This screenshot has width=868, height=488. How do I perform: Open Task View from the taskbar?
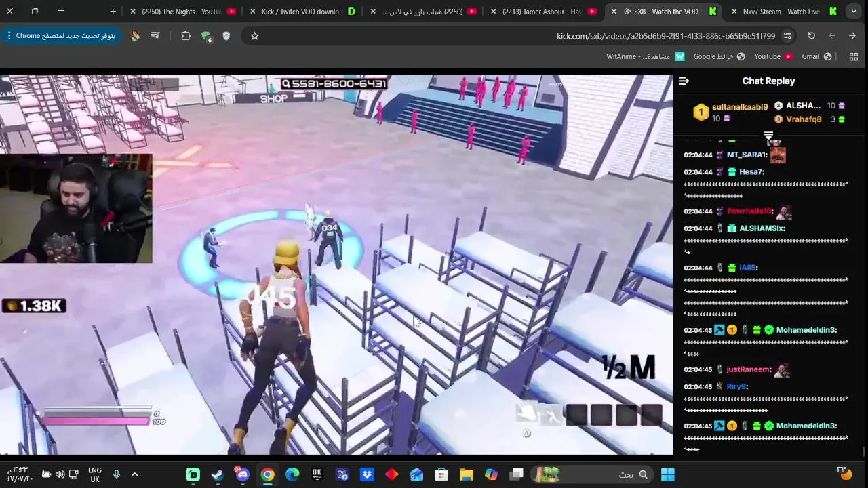517,474
